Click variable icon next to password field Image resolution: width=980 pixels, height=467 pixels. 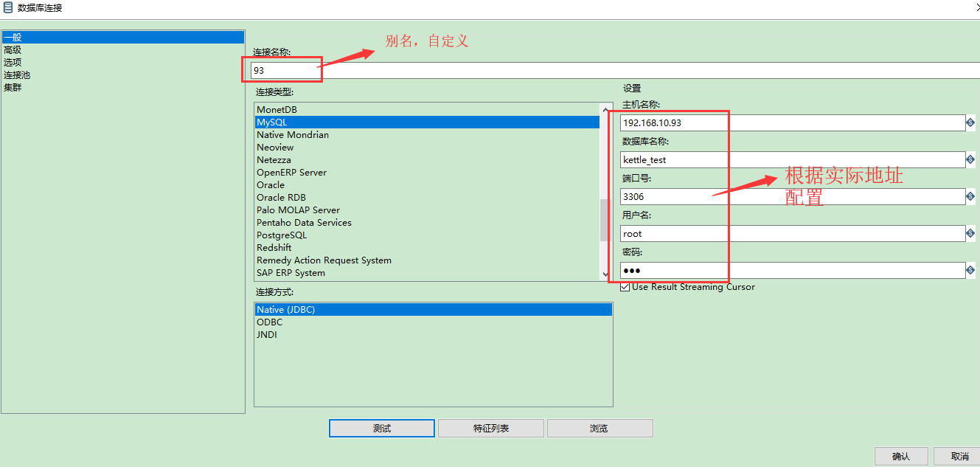[x=970, y=270]
